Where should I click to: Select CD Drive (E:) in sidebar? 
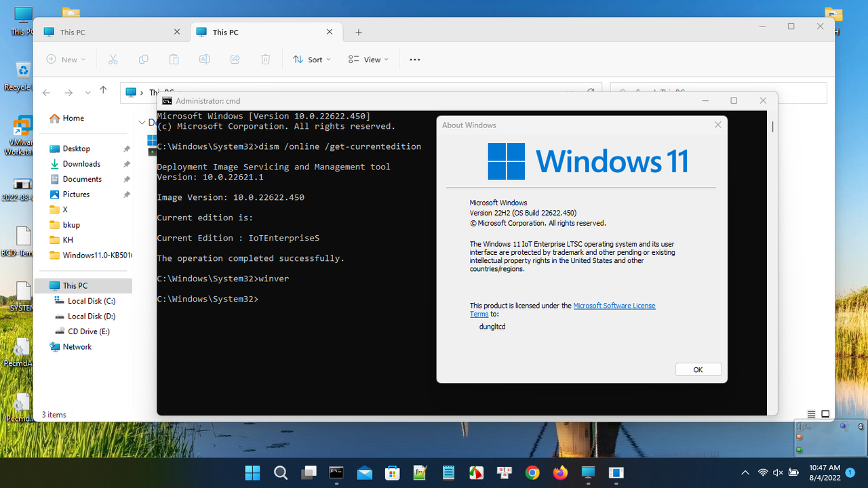click(x=89, y=331)
